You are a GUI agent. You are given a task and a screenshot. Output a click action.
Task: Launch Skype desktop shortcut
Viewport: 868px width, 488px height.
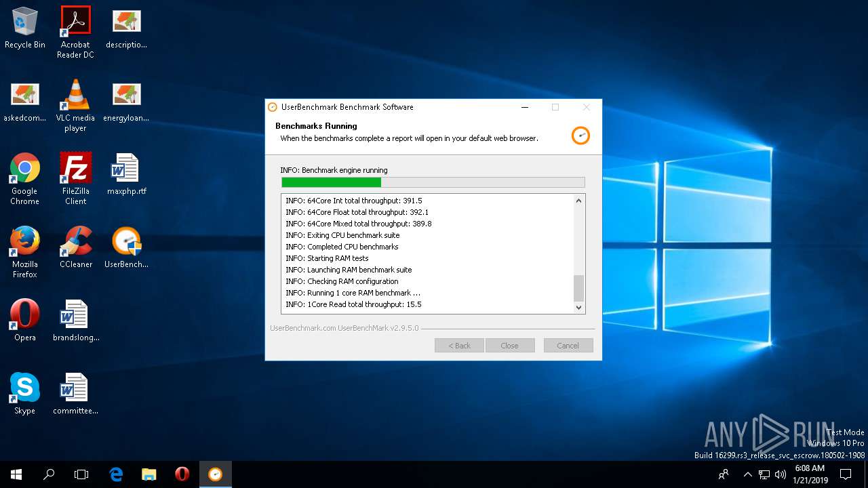click(25, 394)
